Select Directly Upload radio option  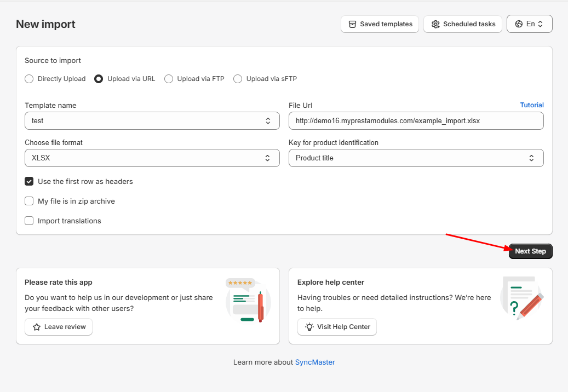pyautogui.click(x=29, y=79)
